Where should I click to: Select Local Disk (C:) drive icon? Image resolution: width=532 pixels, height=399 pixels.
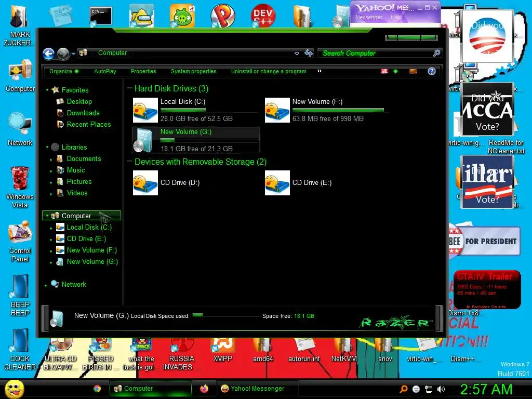tap(145, 110)
